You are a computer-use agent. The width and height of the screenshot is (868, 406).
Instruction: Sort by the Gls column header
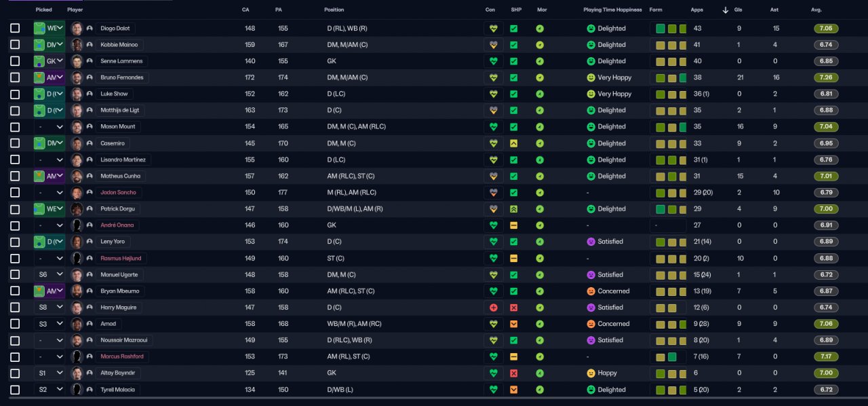point(738,10)
